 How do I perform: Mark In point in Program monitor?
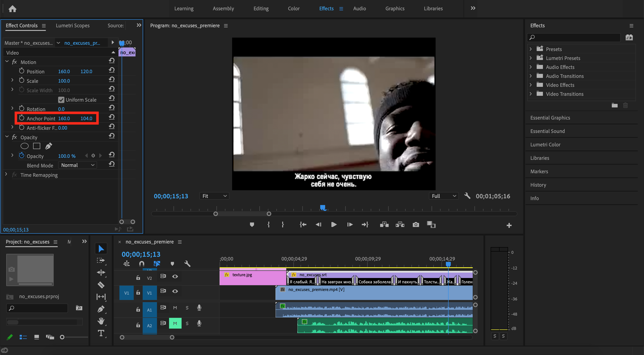268,225
